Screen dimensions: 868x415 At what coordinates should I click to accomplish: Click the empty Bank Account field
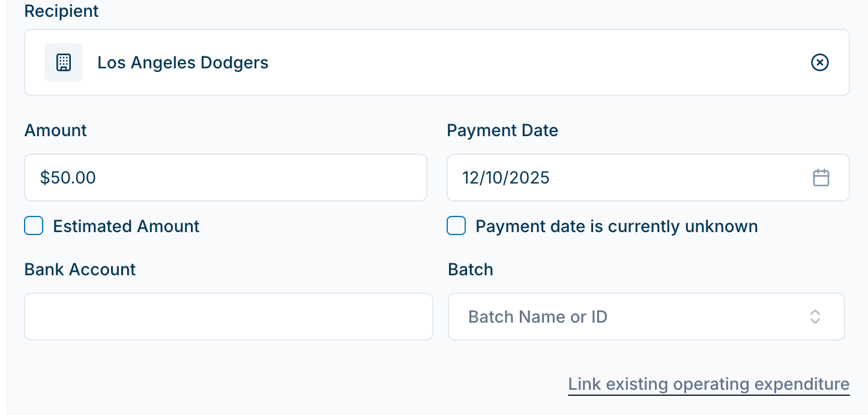click(228, 317)
